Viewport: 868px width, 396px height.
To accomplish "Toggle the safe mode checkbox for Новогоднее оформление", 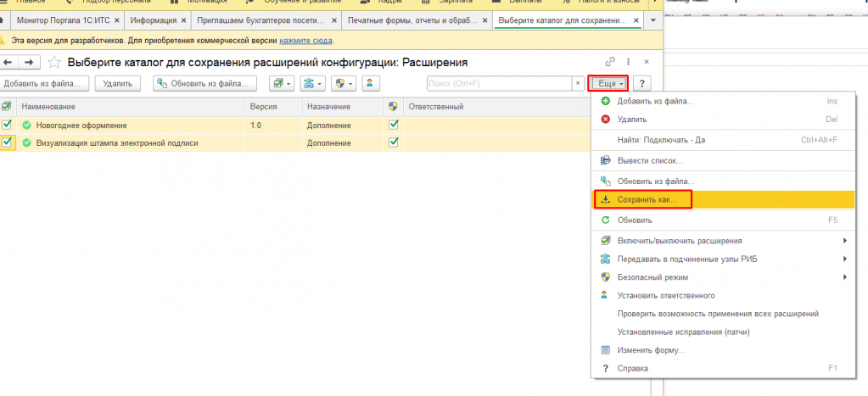I will click(394, 125).
